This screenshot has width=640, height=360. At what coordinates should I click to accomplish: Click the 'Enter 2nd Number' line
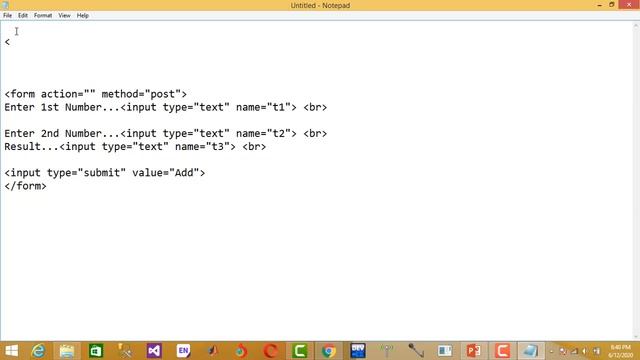point(166,133)
